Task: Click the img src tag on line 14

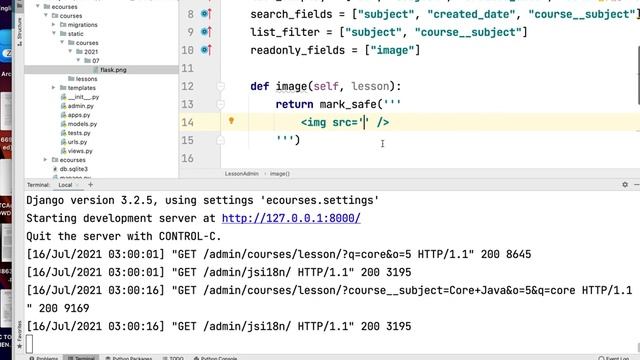Action: point(345,122)
